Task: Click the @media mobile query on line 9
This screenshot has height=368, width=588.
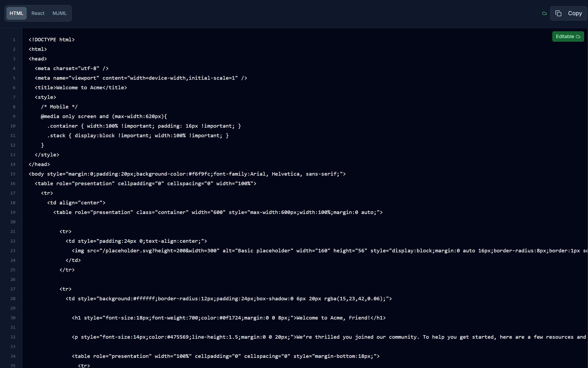Action: tap(104, 116)
